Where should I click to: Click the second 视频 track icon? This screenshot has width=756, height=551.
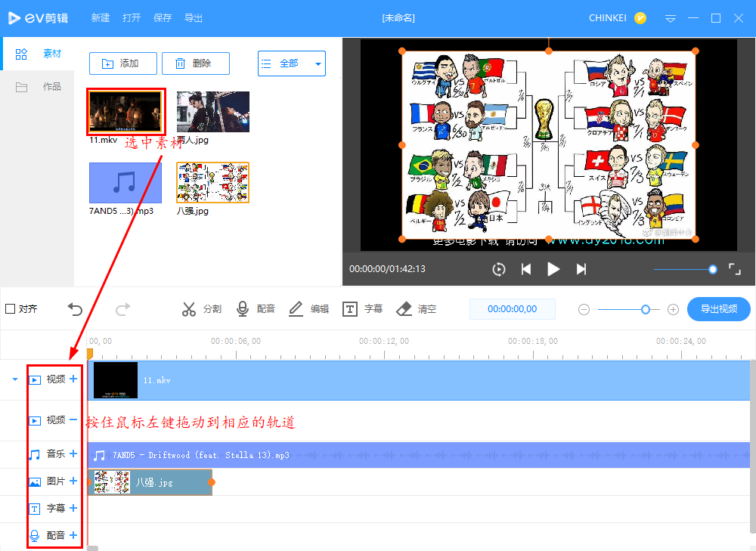tap(35, 421)
